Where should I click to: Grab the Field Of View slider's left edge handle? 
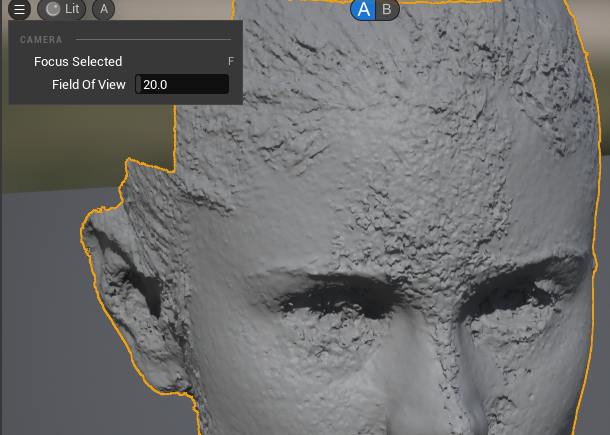pyautogui.click(x=137, y=85)
